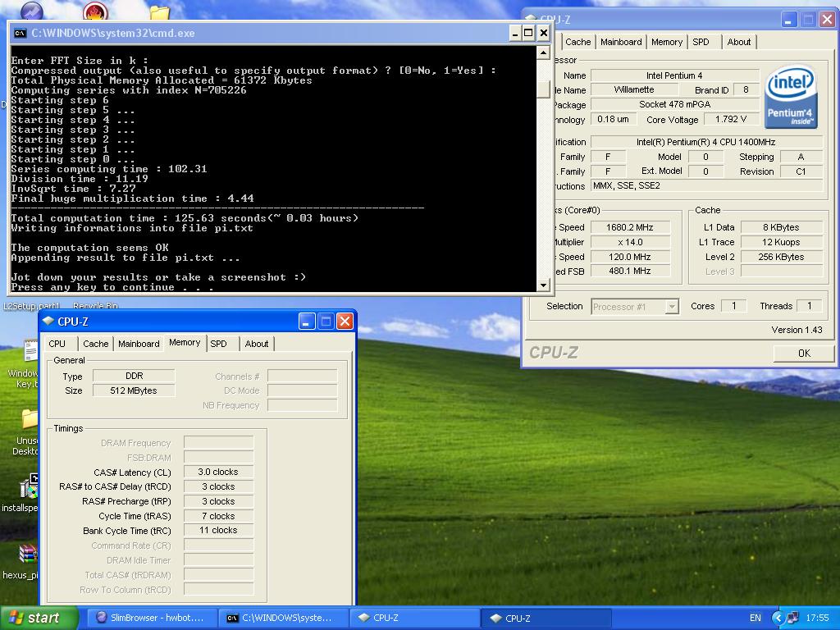This screenshot has width=840, height=630.
Task: Open SPD tab in CPU-Z memory window
Action: coord(218,344)
